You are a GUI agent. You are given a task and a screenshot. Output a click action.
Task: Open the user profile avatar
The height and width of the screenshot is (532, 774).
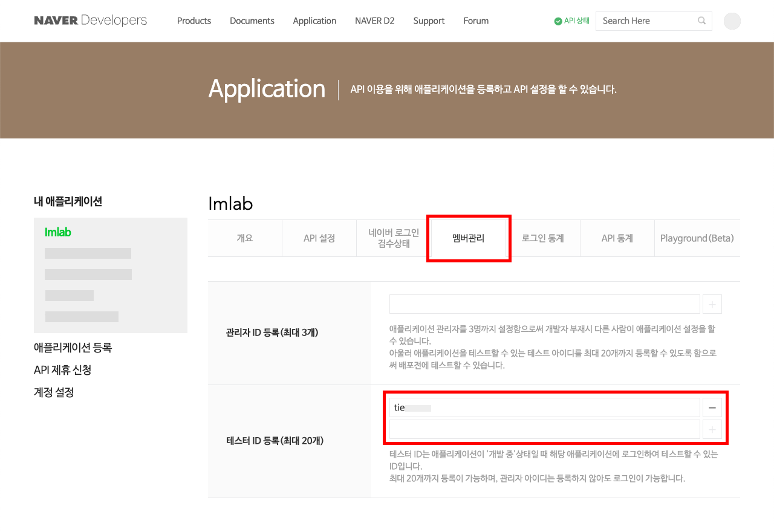point(732,21)
